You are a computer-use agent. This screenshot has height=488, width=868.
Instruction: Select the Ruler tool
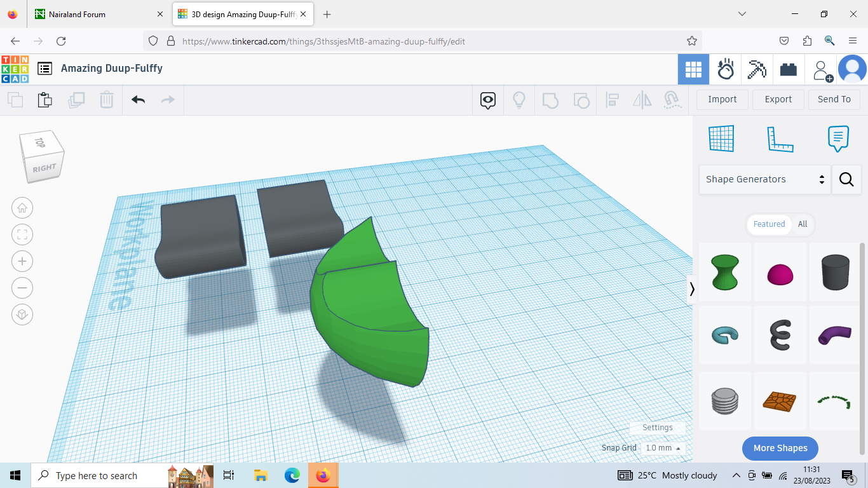pyautogui.click(x=780, y=139)
